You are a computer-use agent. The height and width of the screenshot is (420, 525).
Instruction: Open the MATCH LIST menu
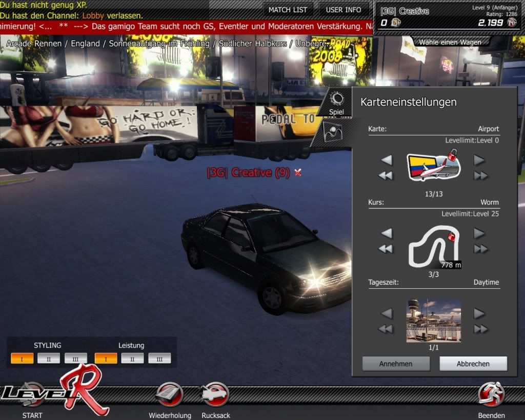(288, 10)
